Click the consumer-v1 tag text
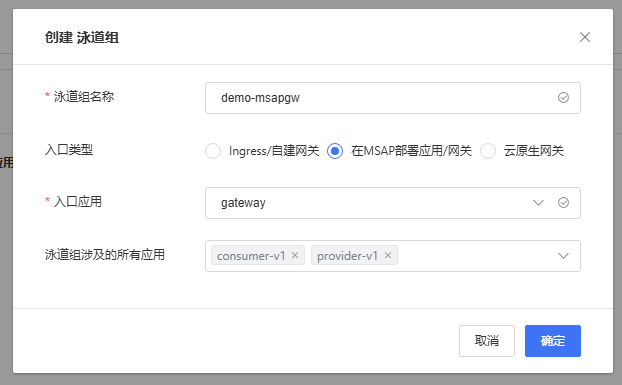Image resolution: width=622 pixels, height=385 pixels. point(251,256)
